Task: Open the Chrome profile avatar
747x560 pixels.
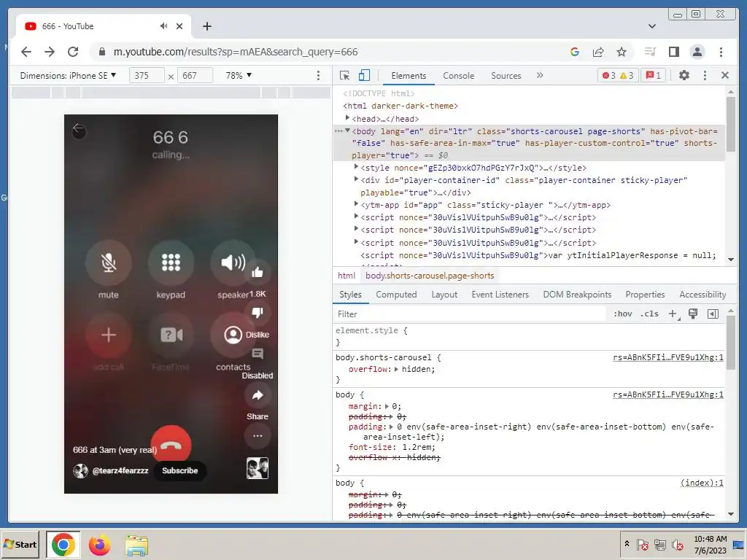Action: pos(697,52)
